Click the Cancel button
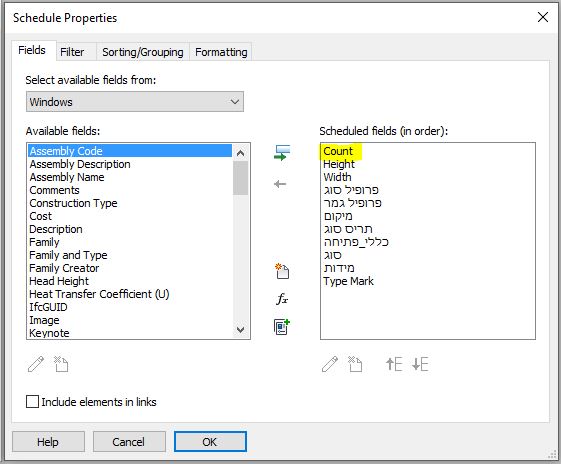561x464 pixels. click(x=129, y=442)
